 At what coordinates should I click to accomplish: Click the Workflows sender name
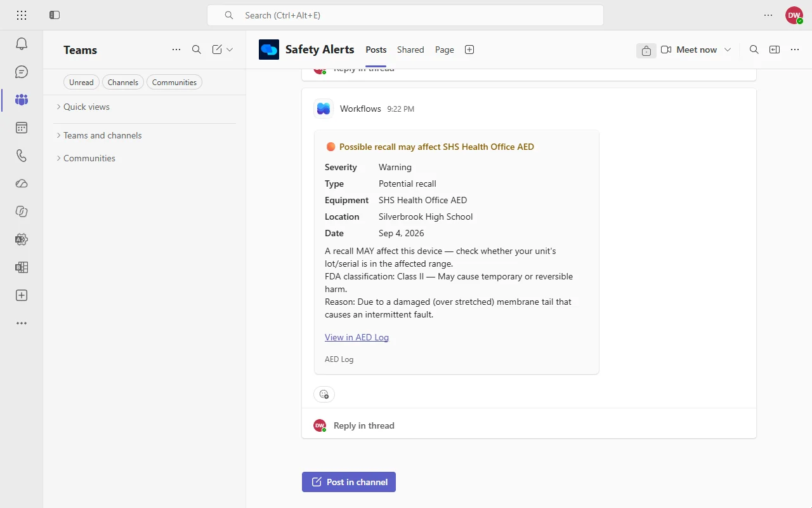coord(360,109)
